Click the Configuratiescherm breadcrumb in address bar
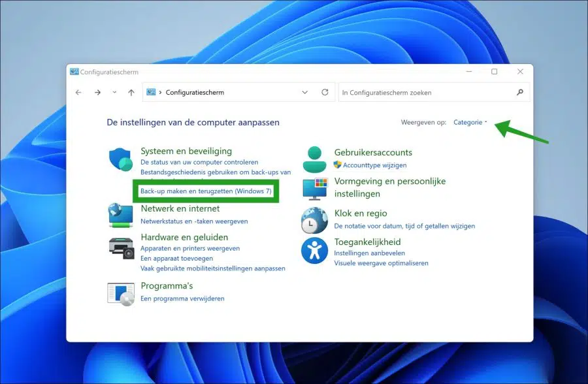Screen dimensions: 588x384 tap(195, 92)
